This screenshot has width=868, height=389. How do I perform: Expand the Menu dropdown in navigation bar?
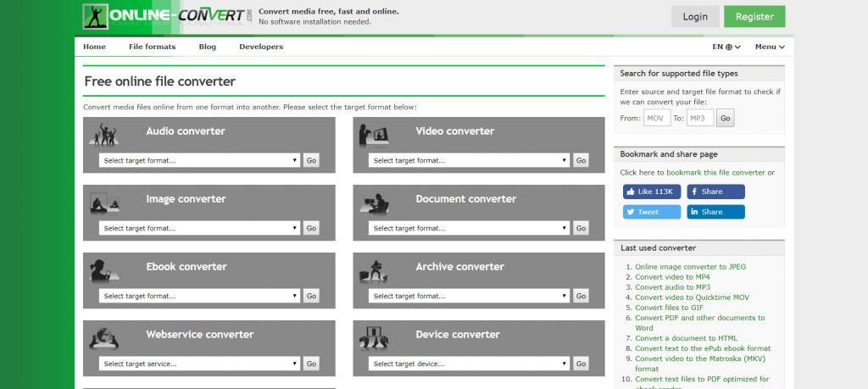coord(769,47)
